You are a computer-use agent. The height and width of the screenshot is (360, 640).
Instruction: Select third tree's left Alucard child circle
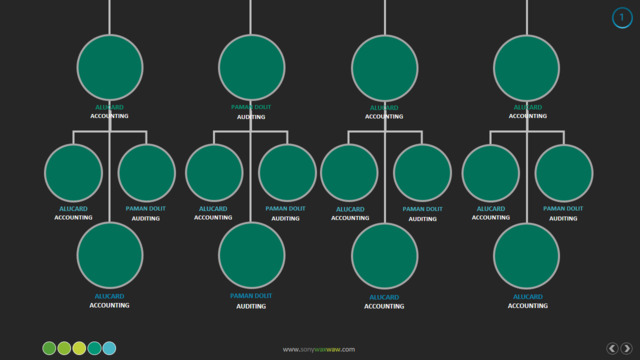click(x=349, y=173)
